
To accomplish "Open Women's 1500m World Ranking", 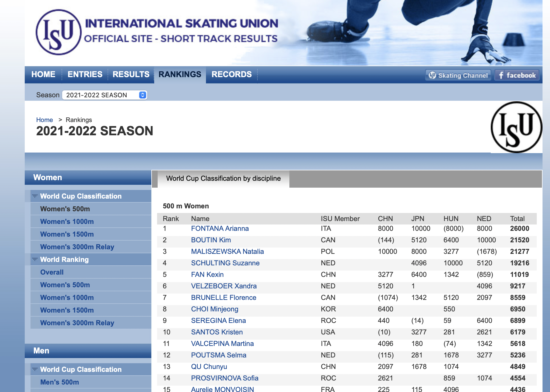I will point(67,310).
